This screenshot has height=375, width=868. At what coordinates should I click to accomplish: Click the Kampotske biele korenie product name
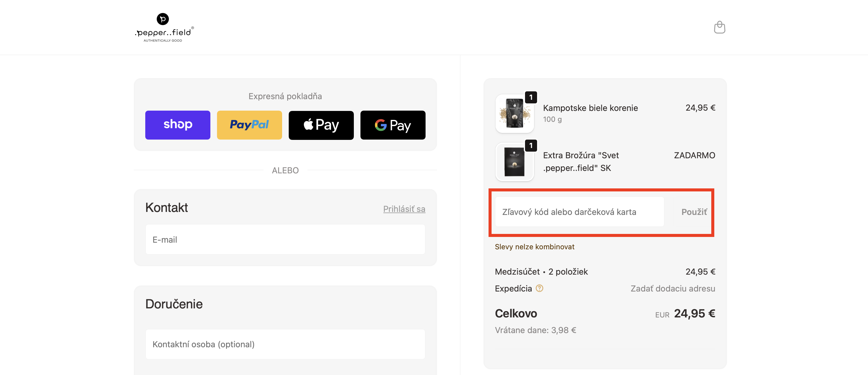coord(590,108)
